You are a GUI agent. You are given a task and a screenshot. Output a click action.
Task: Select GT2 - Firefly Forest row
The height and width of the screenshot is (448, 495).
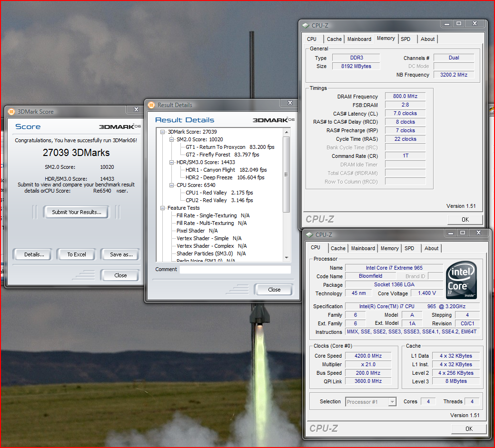[x=222, y=155]
